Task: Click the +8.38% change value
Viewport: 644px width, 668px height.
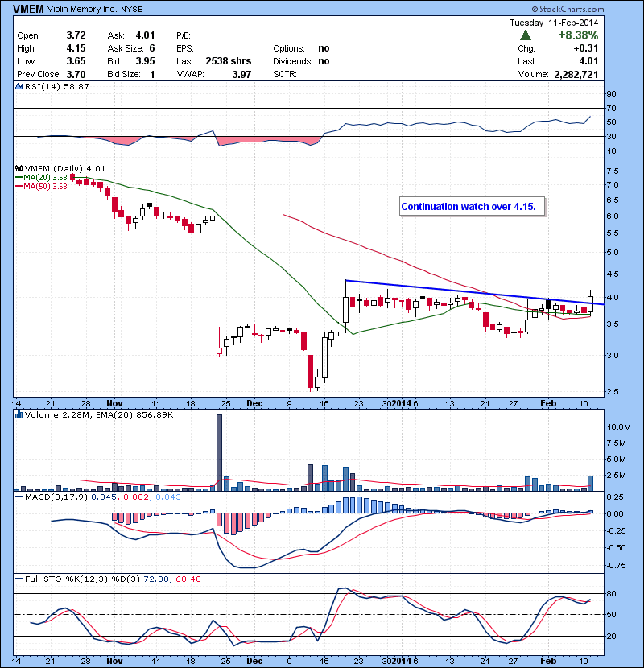Action: 578,35
